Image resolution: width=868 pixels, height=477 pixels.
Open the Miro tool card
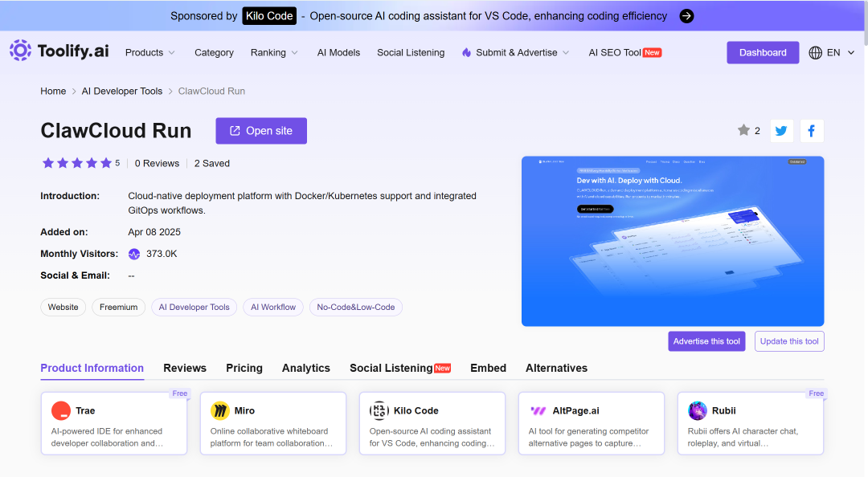273,423
